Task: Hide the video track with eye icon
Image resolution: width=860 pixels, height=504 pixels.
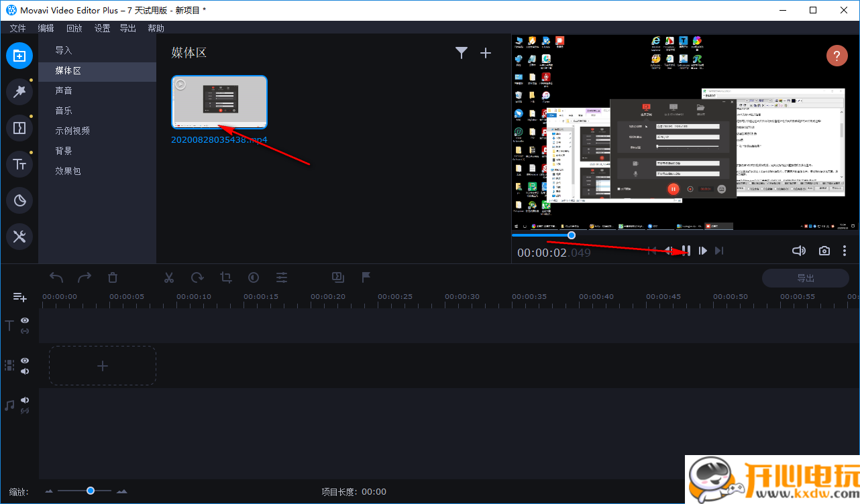Action: click(x=25, y=361)
